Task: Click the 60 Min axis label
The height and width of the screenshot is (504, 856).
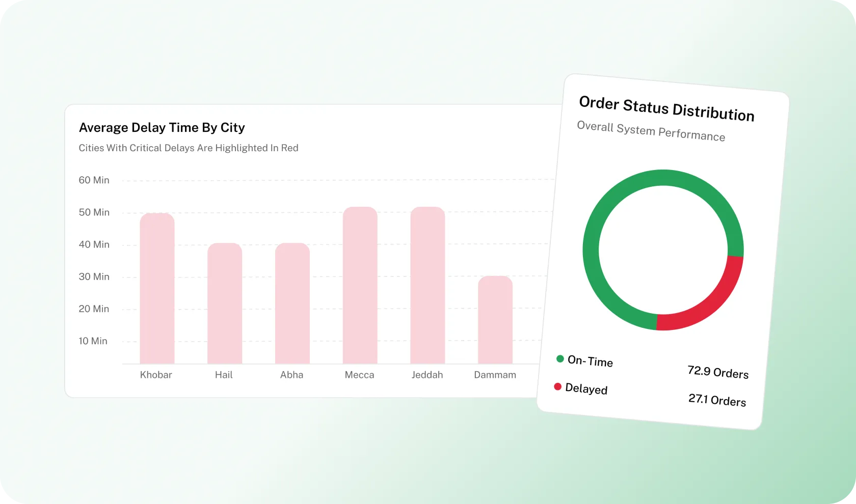Action: click(x=94, y=180)
